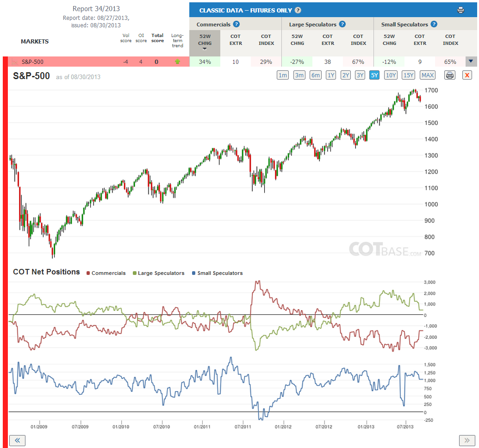Image resolution: width=479 pixels, height=448 pixels.
Task: Click the green long-term trend arrow
Action: point(177,62)
